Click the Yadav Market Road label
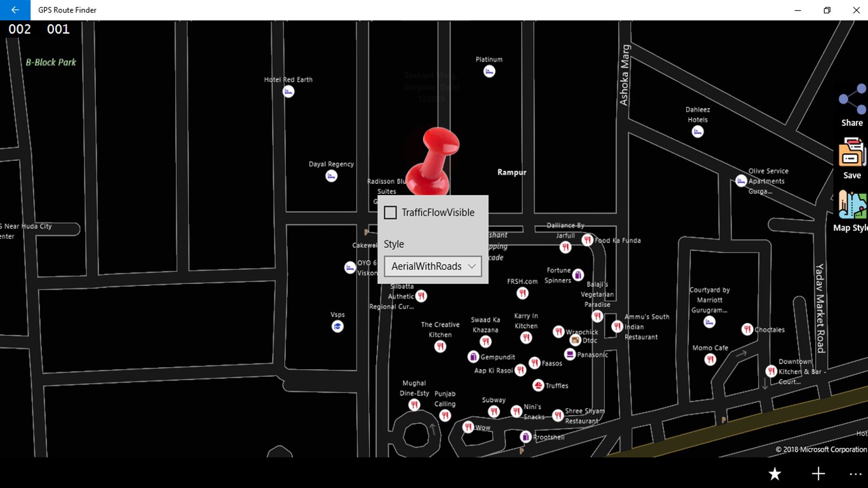 pyautogui.click(x=820, y=308)
